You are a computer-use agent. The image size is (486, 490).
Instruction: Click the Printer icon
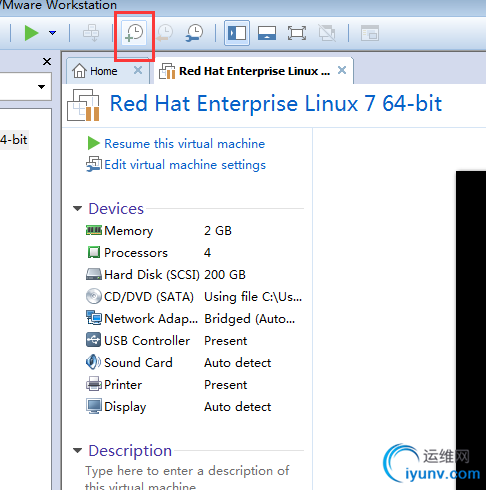click(x=94, y=384)
